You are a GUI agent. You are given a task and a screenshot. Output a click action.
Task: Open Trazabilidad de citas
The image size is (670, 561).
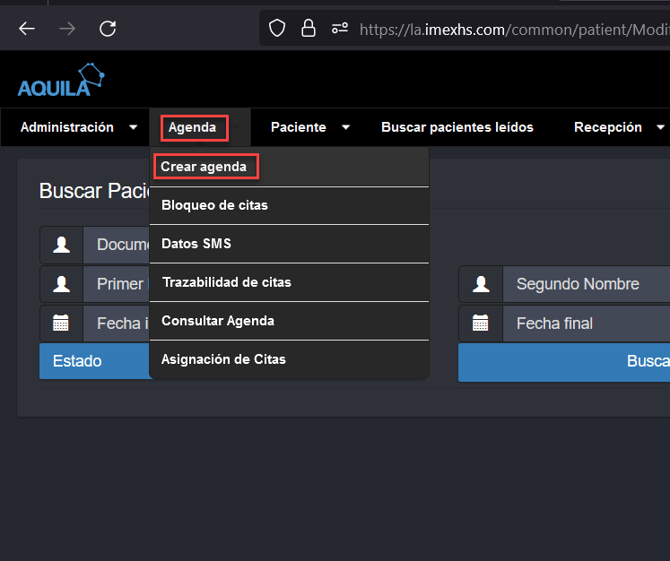[227, 282]
